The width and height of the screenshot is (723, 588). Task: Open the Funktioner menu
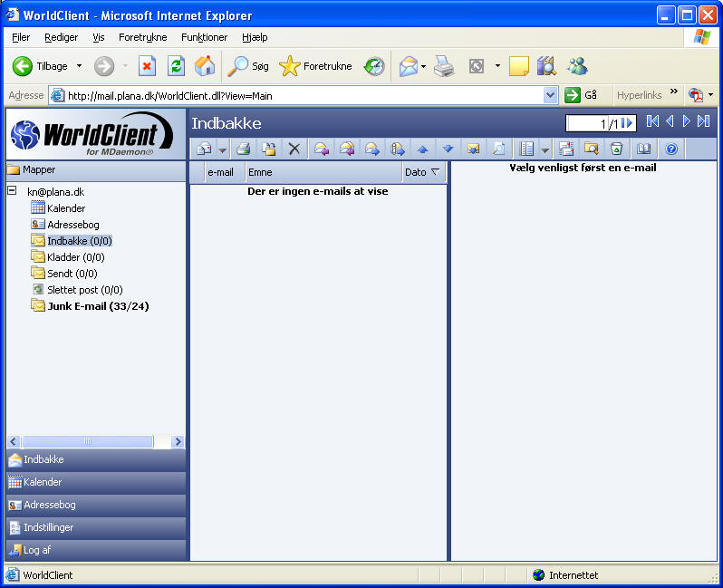click(204, 37)
